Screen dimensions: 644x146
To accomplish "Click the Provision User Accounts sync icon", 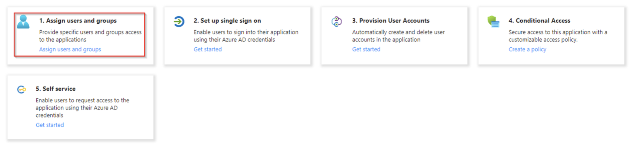I will tap(336, 21).
